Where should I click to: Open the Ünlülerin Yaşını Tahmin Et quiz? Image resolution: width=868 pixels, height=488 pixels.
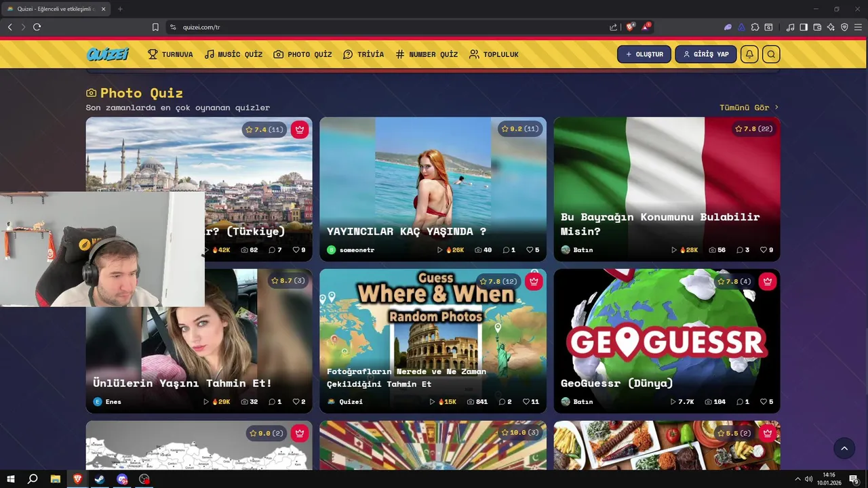click(199, 341)
